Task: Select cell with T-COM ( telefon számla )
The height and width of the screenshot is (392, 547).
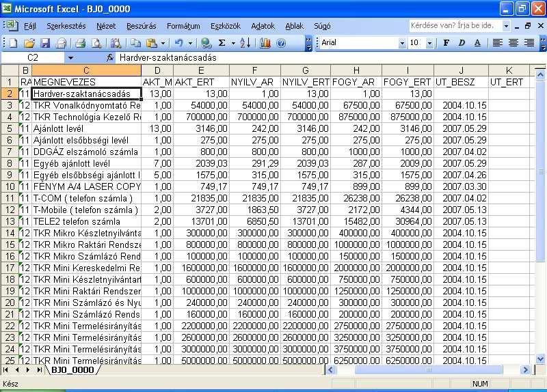Action: click(87, 198)
